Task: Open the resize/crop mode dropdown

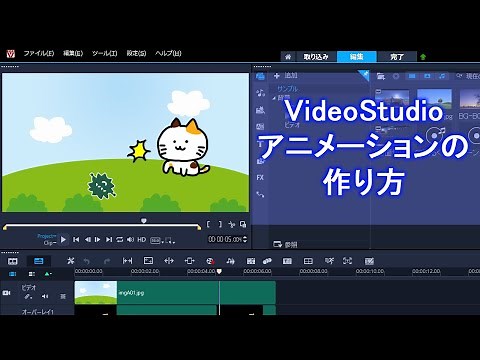Action: pyautogui.click(x=170, y=240)
